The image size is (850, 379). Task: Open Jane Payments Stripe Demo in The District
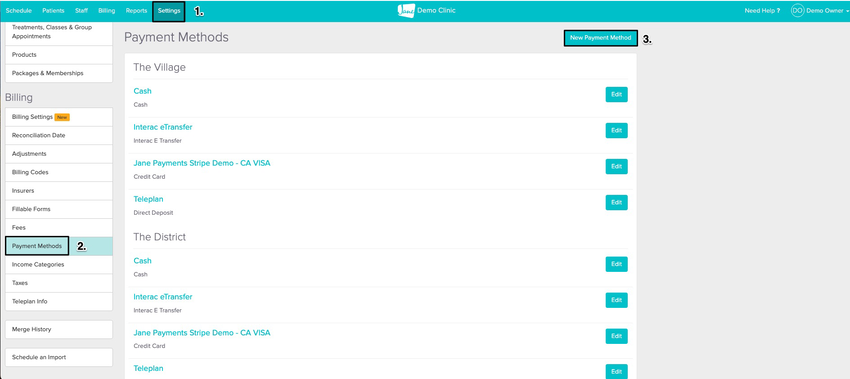[x=202, y=332]
